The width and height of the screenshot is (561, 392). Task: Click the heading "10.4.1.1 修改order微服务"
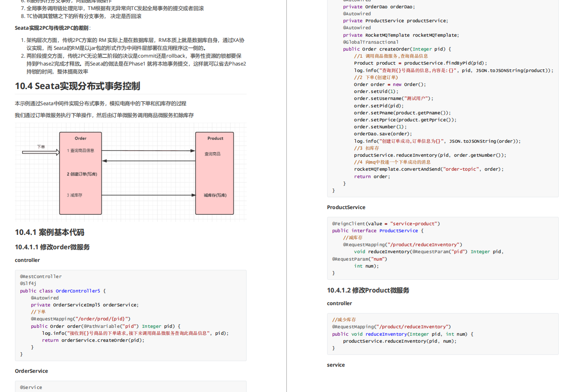52,247
